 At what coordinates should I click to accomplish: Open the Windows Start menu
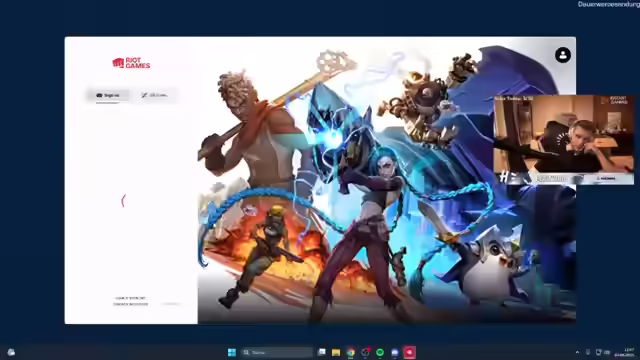coord(232,352)
